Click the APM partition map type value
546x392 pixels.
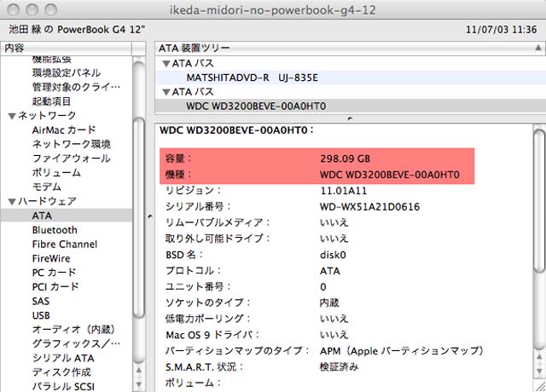(x=402, y=350)
